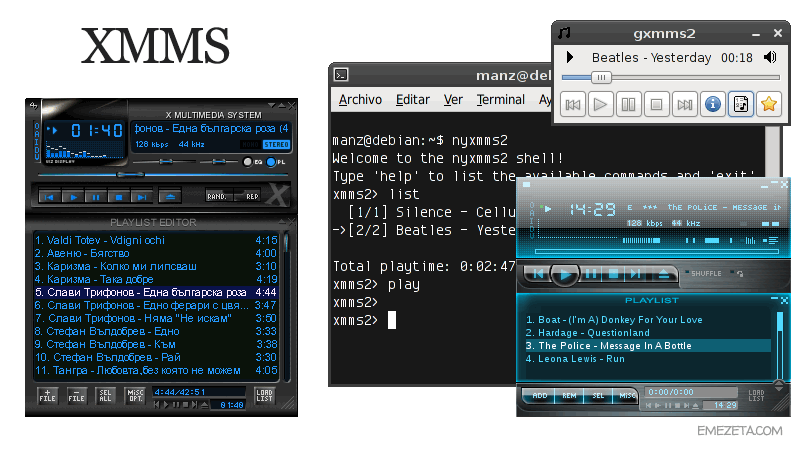Open the Ver menu in terminal
Viewport: 800px width, 450px height.
coord(453,99)
